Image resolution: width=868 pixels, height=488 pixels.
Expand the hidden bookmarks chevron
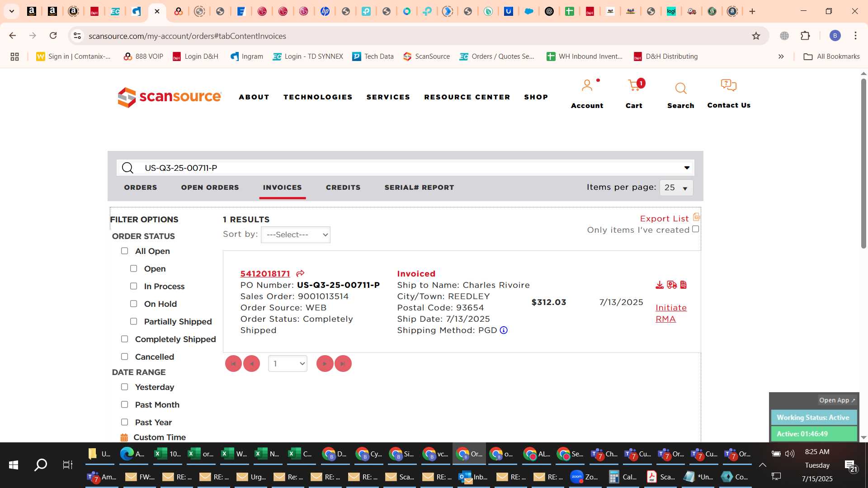pyautogui.click(x=781, y=56)
